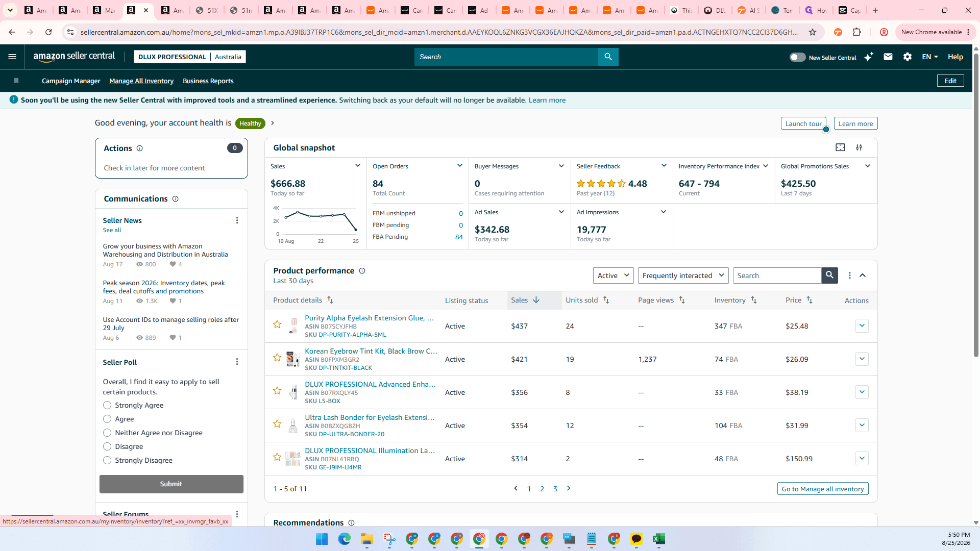
Task: Click the Launch tour button
Action: (x=803, y=123)
